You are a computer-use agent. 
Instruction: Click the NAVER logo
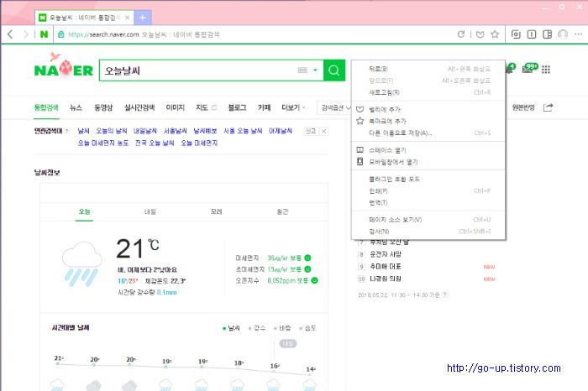63,65
